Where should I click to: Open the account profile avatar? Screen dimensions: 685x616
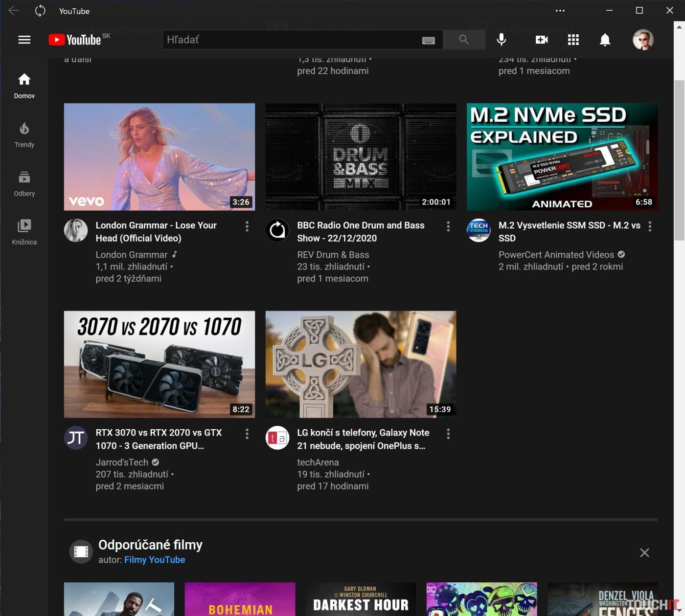pyautogui.click(x=642, y=40)
